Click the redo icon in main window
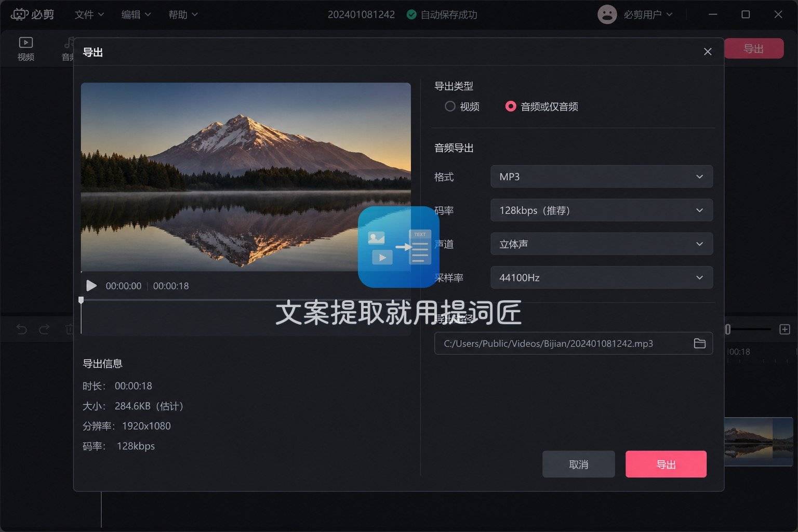Image resolution: width=798 pixels, height=532 pixels. click(x=44, y=329)
